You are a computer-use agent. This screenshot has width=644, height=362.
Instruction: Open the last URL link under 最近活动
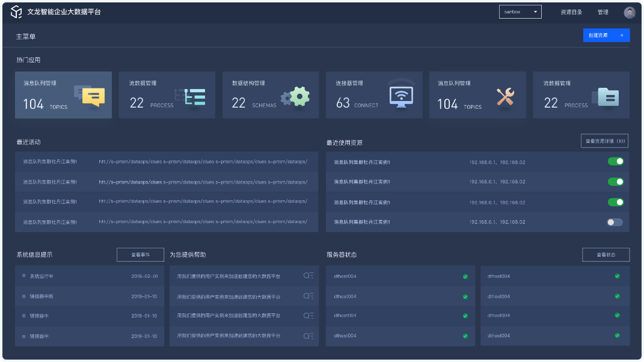coord(203,222)
